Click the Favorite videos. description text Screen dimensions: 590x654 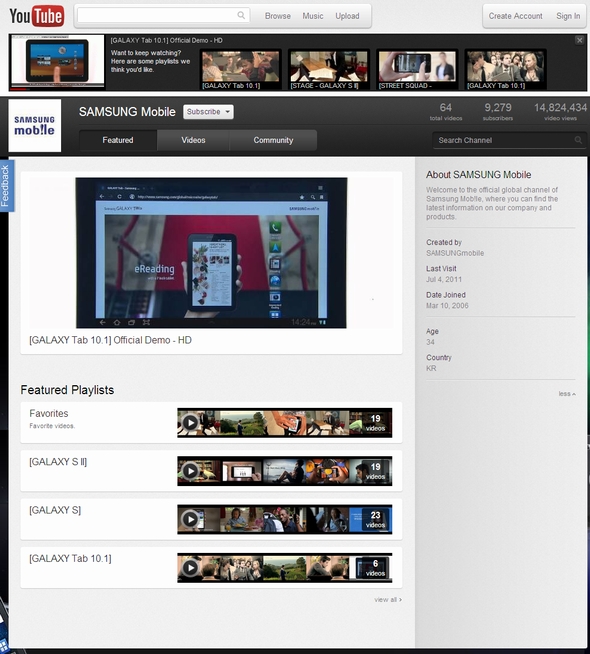point(52,426)
